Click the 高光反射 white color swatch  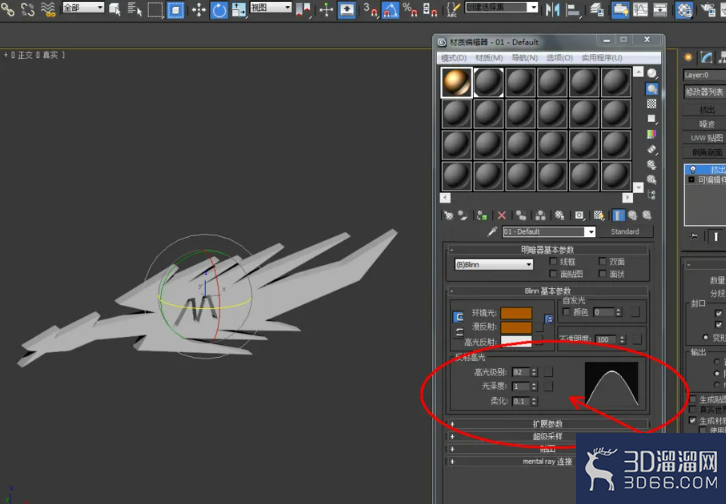click(x=517, y=342)
